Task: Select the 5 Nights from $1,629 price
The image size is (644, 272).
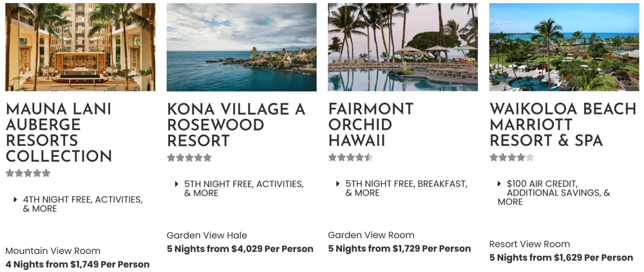Action: (x=561, y=258)
